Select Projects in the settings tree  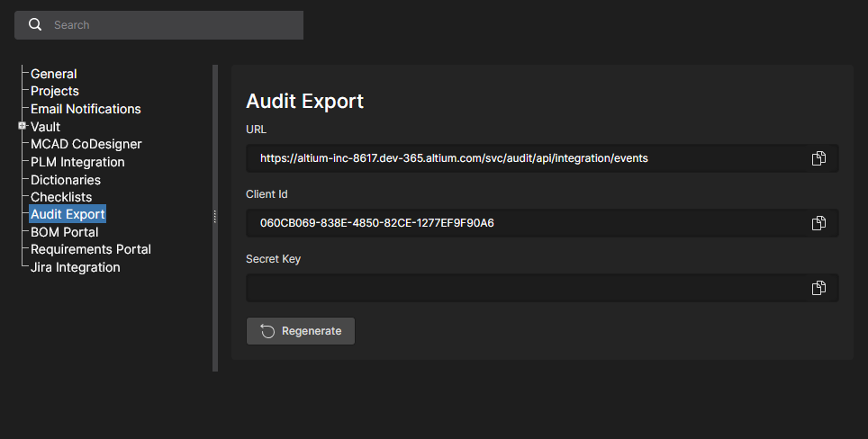point(55,91)
